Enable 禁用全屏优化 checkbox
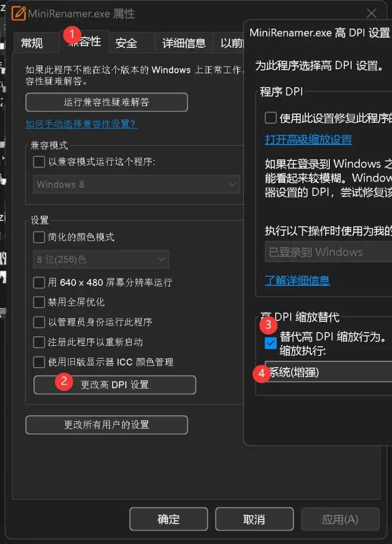 pos(39,302)
